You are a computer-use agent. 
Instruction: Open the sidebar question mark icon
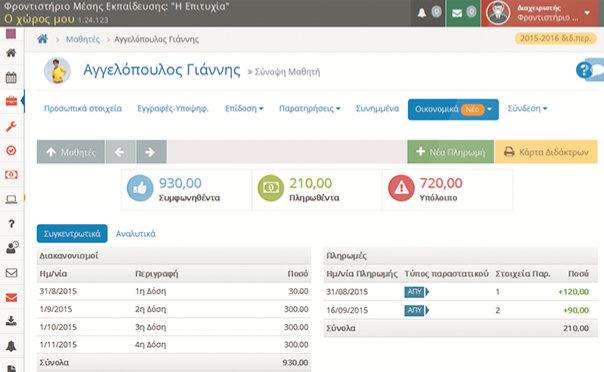11,224
